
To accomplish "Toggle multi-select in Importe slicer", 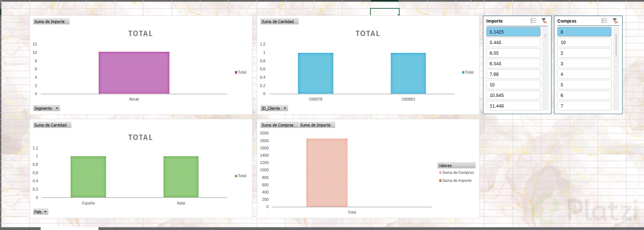I will [533, 21].
